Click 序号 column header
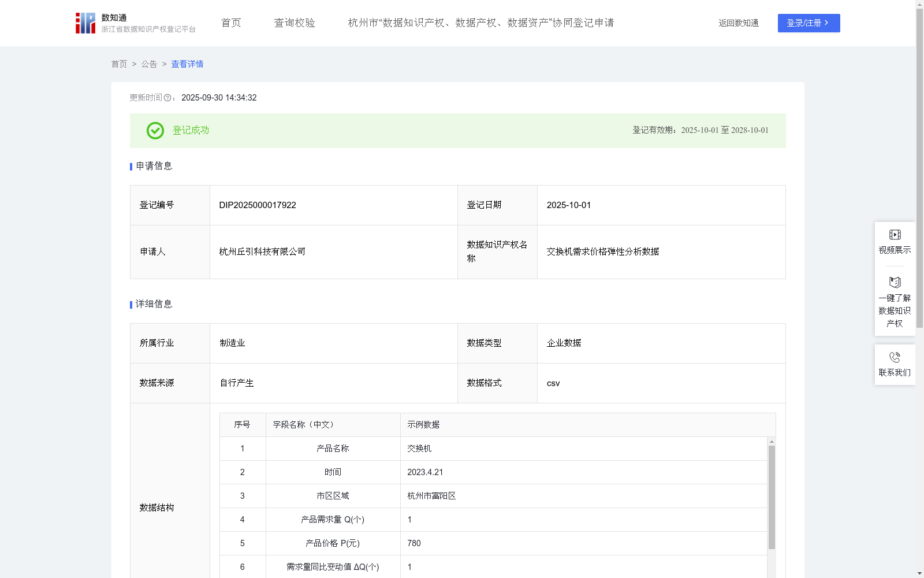This screenshot has height=578, width=924. tap(242, 425)
